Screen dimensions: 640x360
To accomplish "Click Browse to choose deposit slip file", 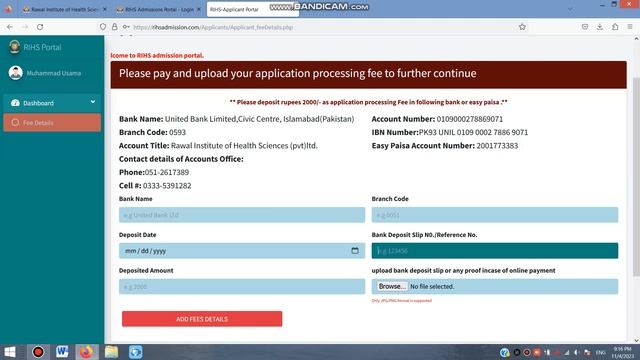I will point(392,287).
